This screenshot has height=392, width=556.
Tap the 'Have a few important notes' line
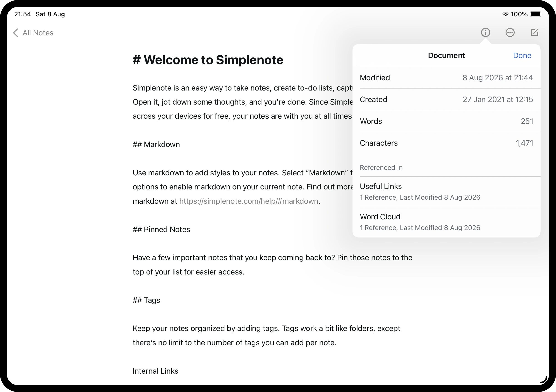(272, 257)
